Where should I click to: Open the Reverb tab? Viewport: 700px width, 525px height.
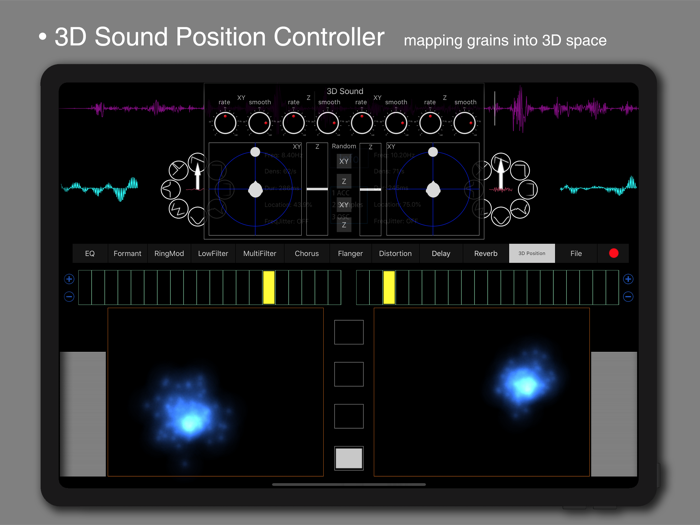[x=486, y=253]
